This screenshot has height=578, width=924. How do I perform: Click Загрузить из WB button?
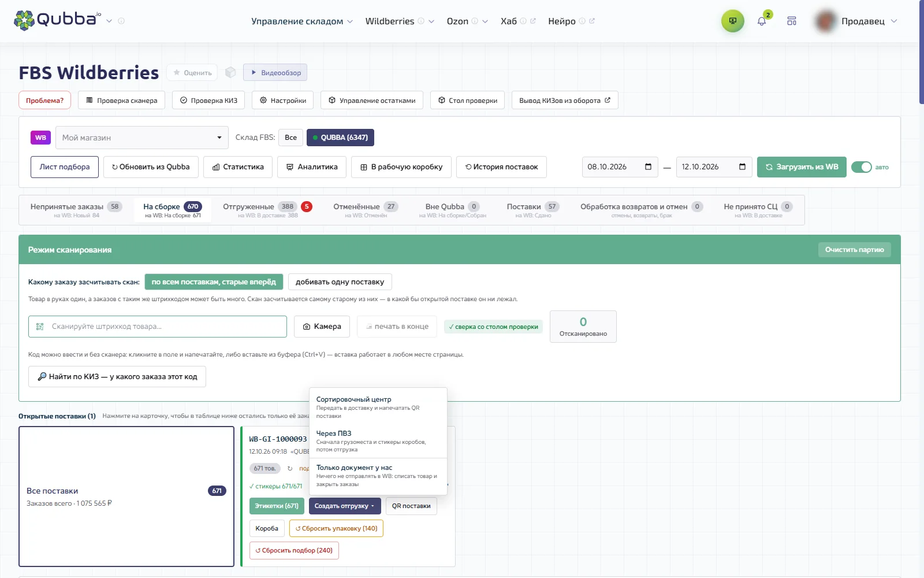click(802, 167)
